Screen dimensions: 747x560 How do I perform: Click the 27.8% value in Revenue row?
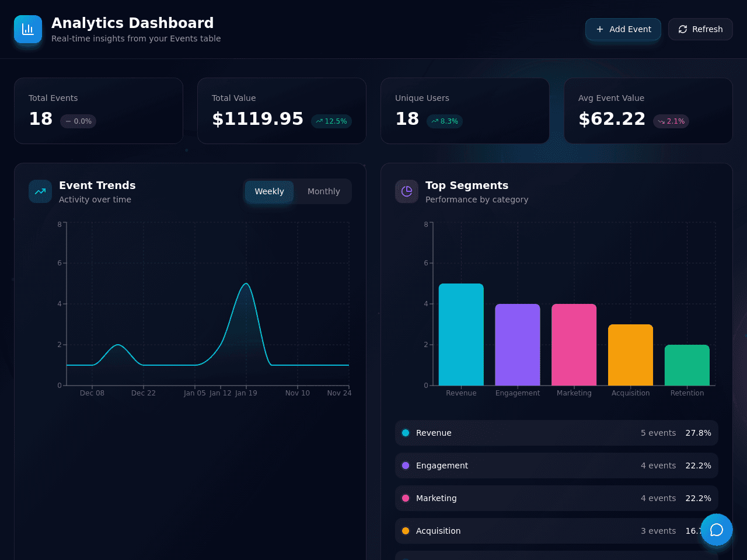point(698,433)
